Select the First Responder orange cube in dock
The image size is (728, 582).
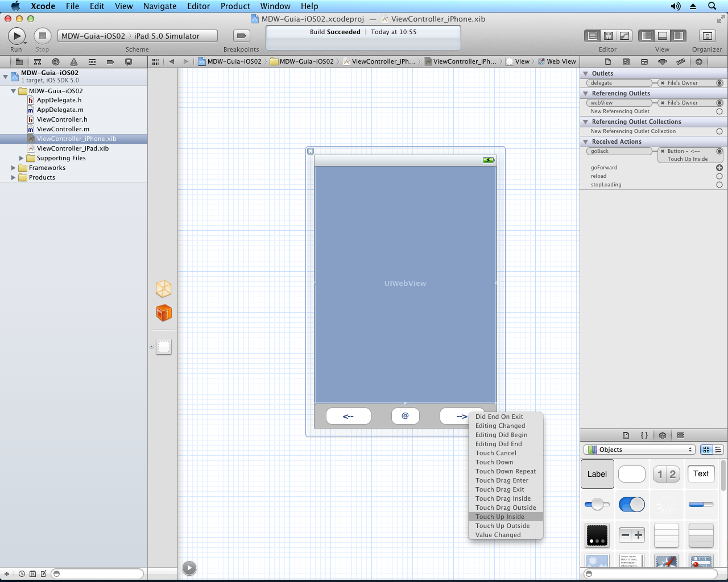coord(164,313)
